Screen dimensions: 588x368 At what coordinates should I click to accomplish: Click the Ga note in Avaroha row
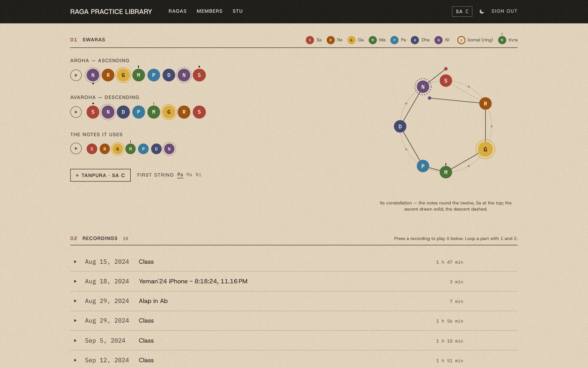[x=169, y=112]
